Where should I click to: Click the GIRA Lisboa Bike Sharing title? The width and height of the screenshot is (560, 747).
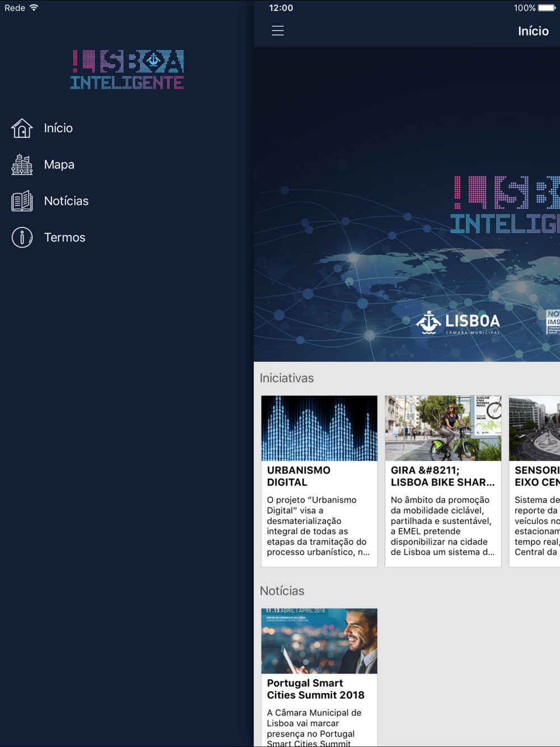tap(442, 477)
